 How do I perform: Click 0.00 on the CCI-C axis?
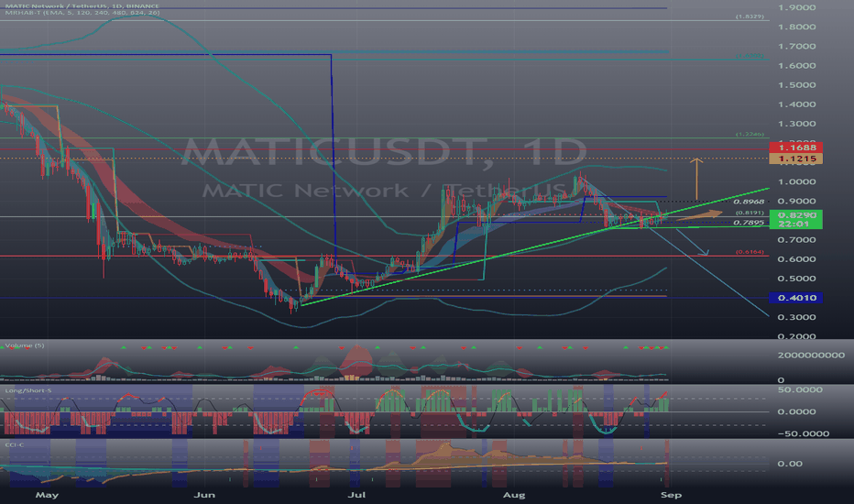click(790, 464)
